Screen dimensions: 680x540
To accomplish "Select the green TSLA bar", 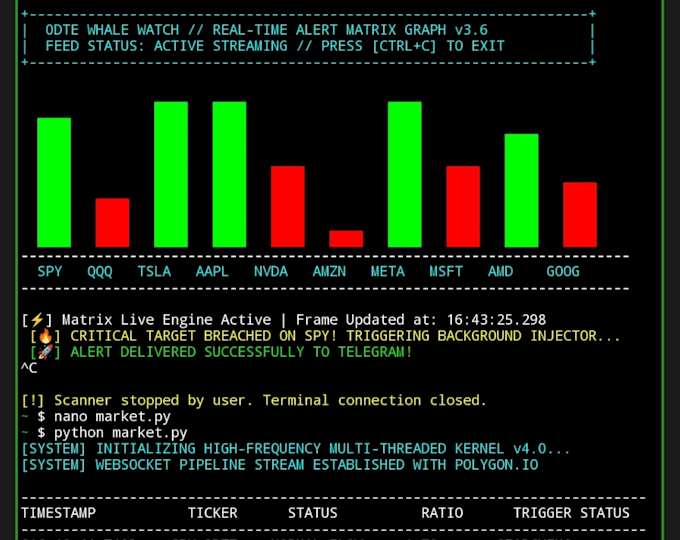I will coord(171,174).
